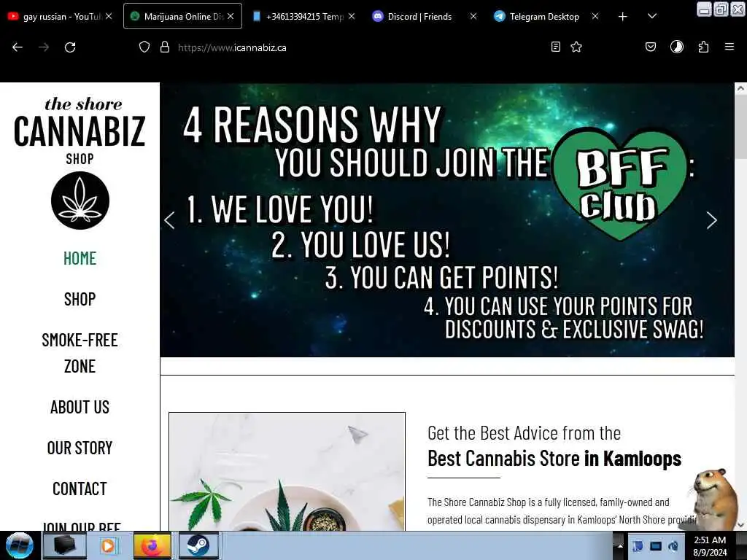The width and height of the screenshot is (747, 560).
Task: Click the blue swirl tray icon
Action: [x=673, y=546]
